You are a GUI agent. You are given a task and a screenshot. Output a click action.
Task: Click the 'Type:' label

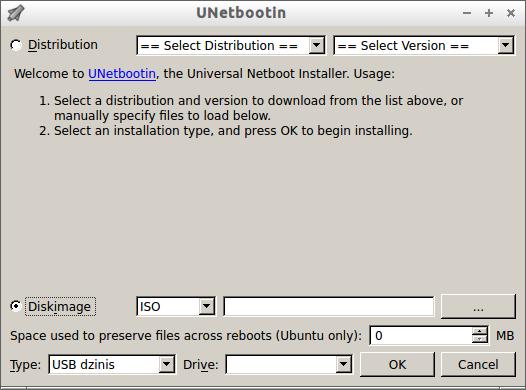tap(25, 365)
